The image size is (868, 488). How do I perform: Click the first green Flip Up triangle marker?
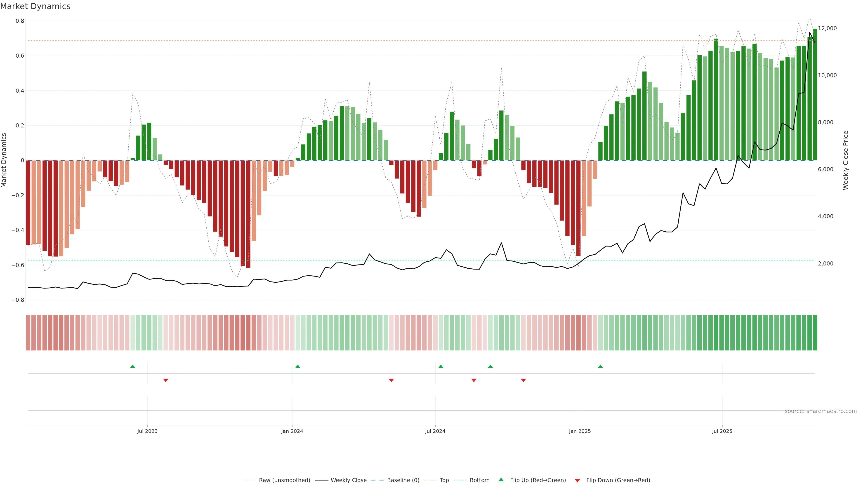(133, 366)
